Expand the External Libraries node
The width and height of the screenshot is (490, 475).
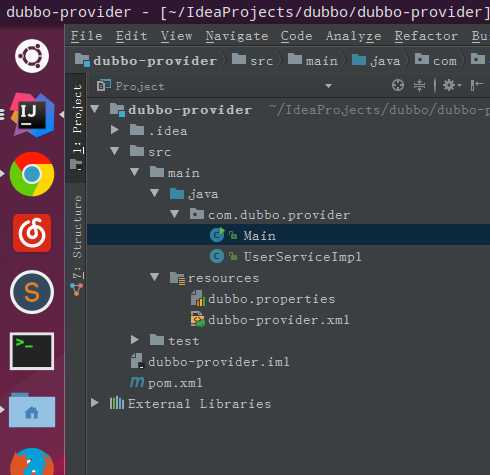point(95,403)
